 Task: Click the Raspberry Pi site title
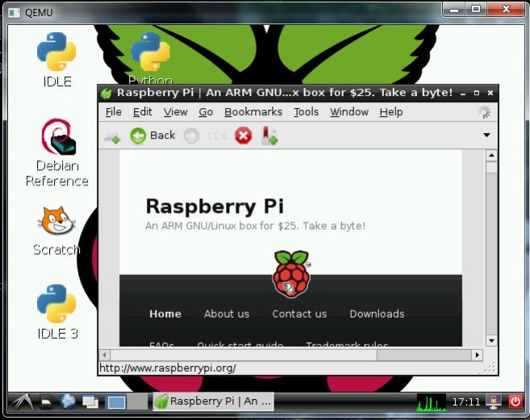215,206
